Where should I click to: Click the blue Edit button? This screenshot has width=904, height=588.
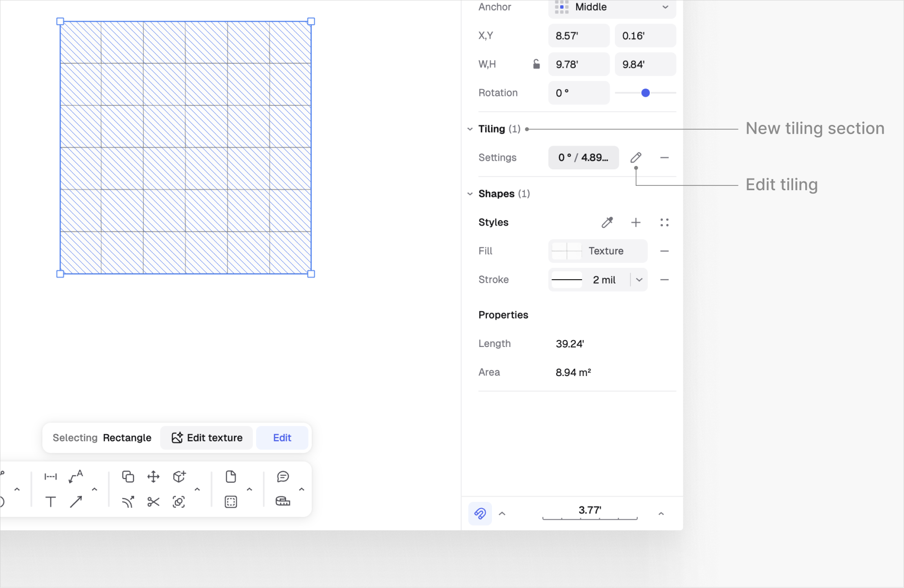pos(282,438)
